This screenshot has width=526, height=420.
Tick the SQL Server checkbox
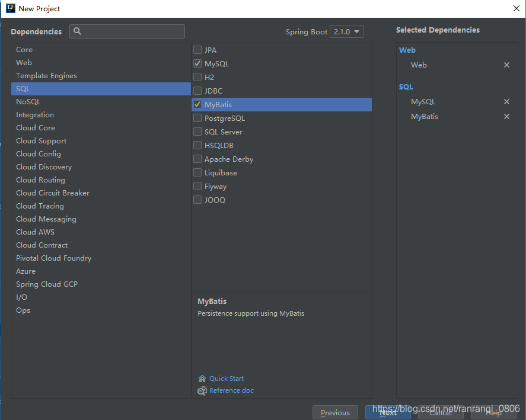pyautogui.click(x=197, y=132)
